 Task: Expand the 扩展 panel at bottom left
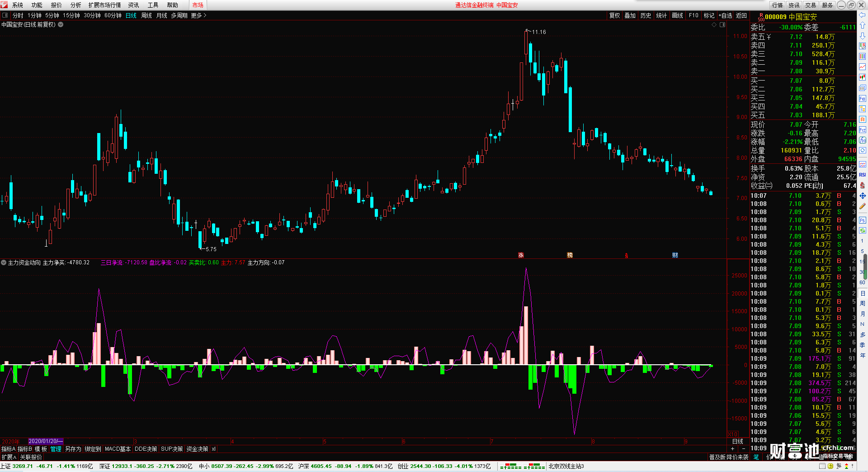(x=9, y=457)
